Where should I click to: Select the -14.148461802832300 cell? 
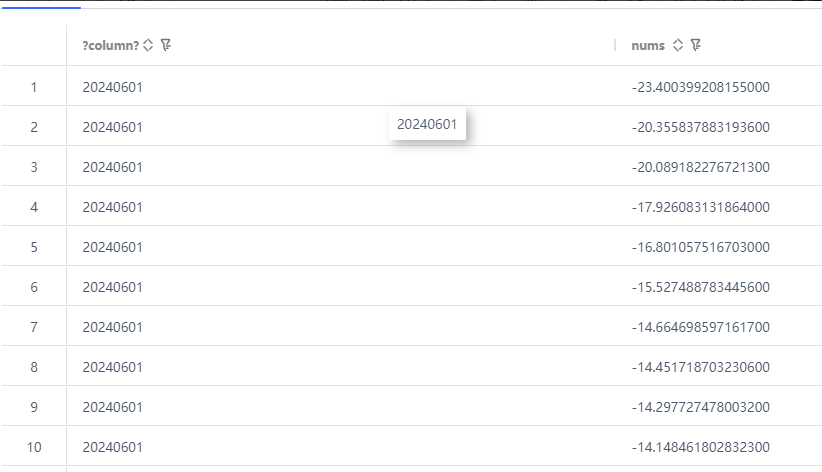(x=700, y=447)
